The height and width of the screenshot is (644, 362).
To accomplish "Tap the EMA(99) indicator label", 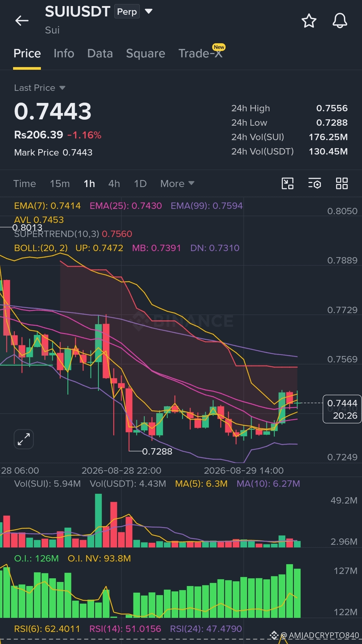I will click(206, 206).
